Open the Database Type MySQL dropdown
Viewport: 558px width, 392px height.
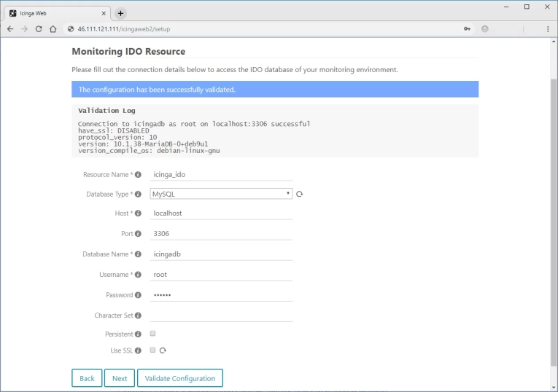(x=220, y=195)
